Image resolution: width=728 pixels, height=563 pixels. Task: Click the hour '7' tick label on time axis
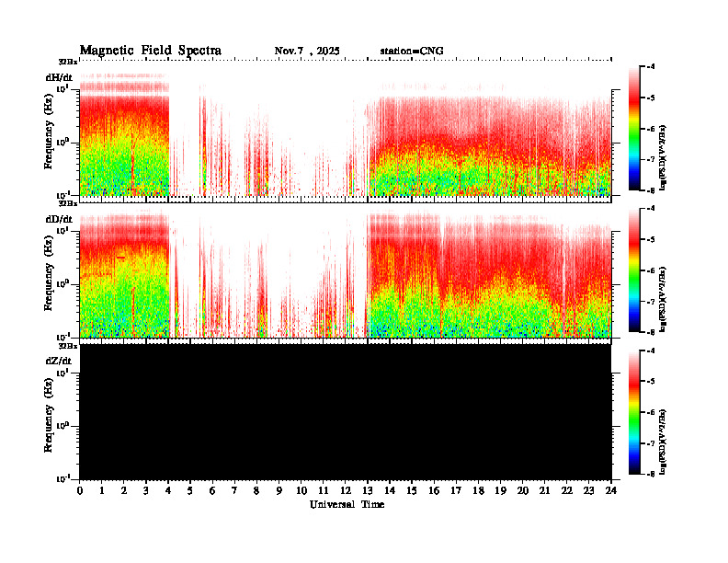click(x=235, y=491)
